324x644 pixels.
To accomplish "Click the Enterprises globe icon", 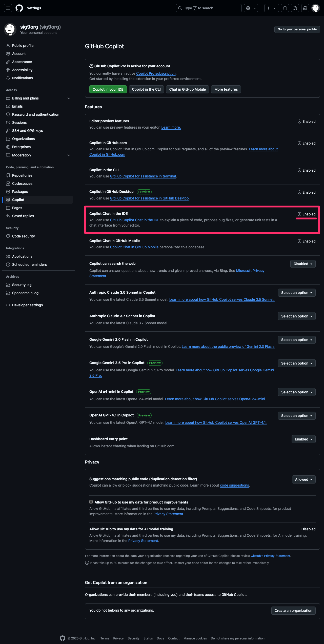I will pos(8,147).
